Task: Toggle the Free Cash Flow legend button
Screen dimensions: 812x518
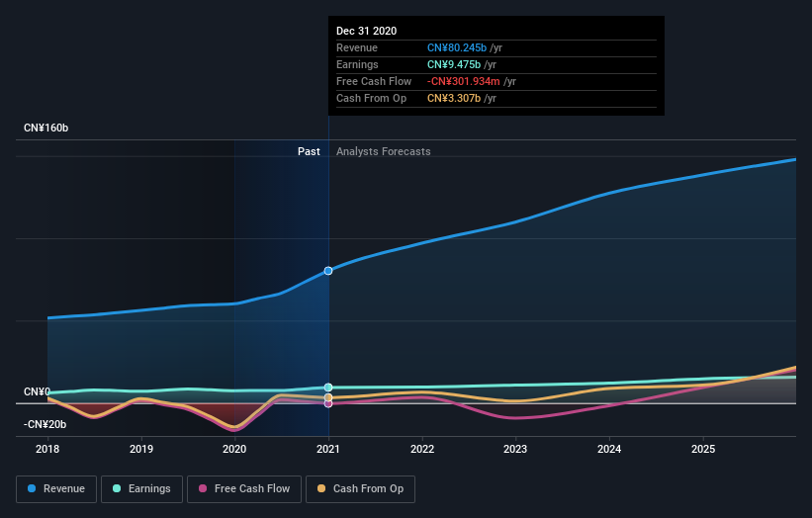Action: (x=244, y=489)
